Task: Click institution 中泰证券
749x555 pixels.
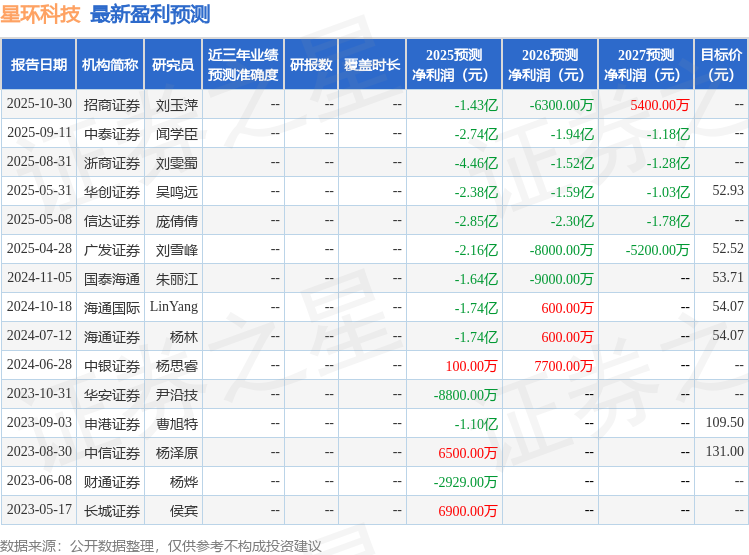Action: [112, 134]
